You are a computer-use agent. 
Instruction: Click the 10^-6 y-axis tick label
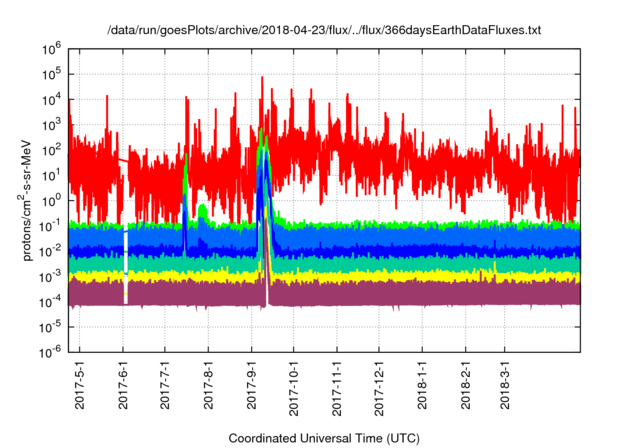point(50,352)
